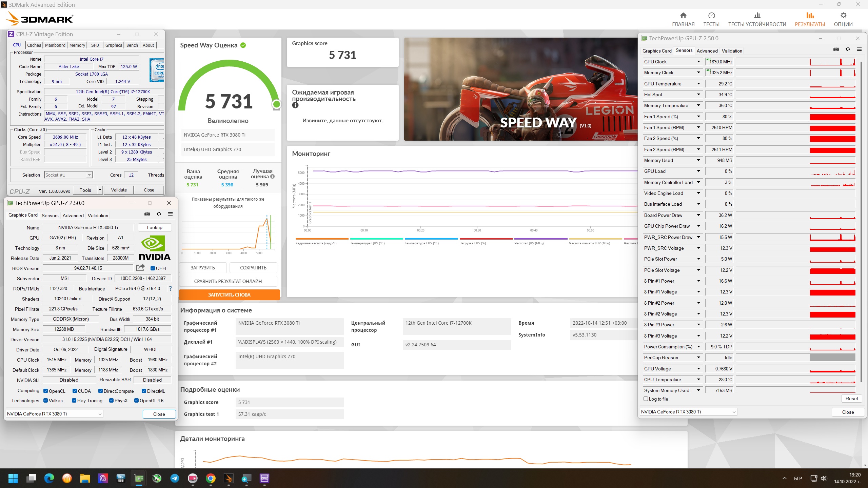This screenshot has width=868, height=488.
Task: Open Advanced tab in Sensors GPU-Z window
Action: tap(707, 51)
